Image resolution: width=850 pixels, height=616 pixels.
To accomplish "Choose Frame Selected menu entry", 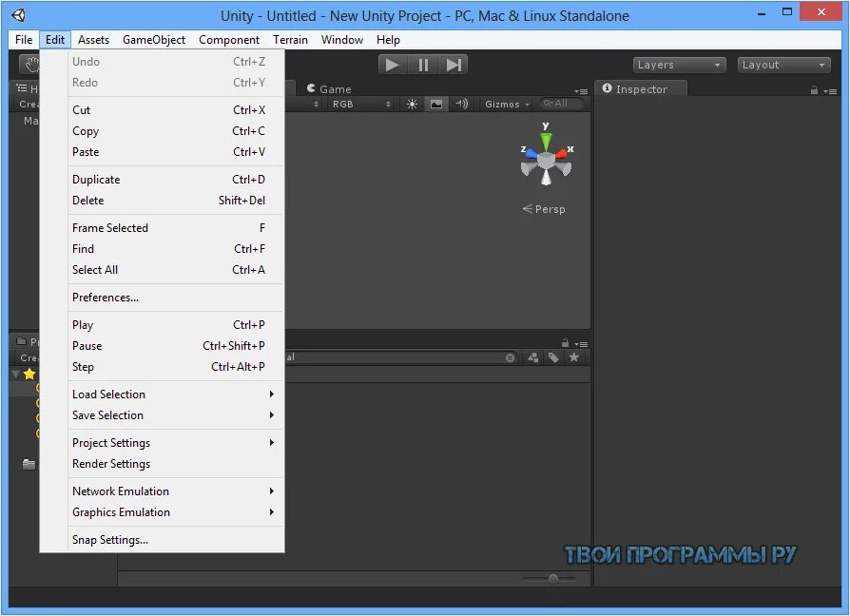I will click(176, 228).
